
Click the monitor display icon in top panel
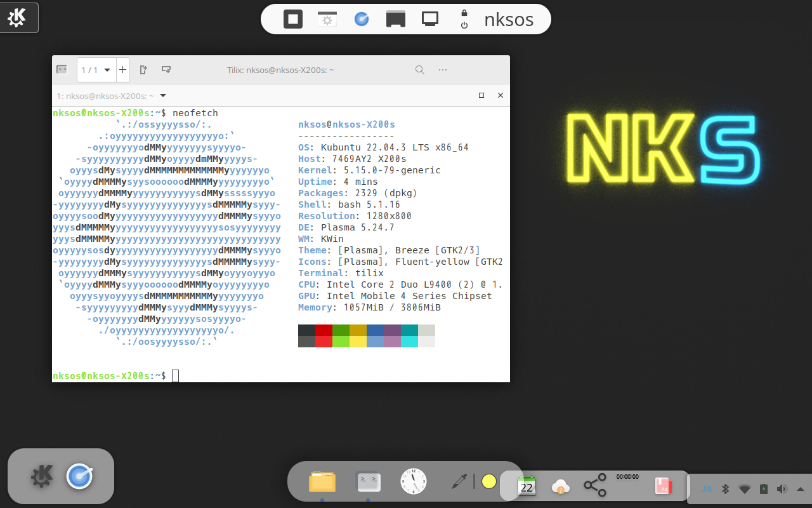pos(430,19)
